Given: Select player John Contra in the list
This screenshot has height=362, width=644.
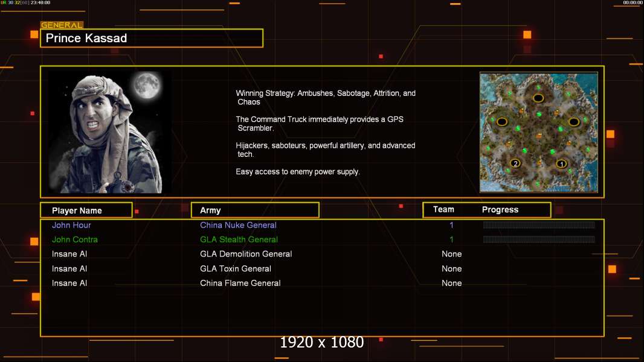Looking at the screenshot, I should pyautogui.click(x=74, y=240).
